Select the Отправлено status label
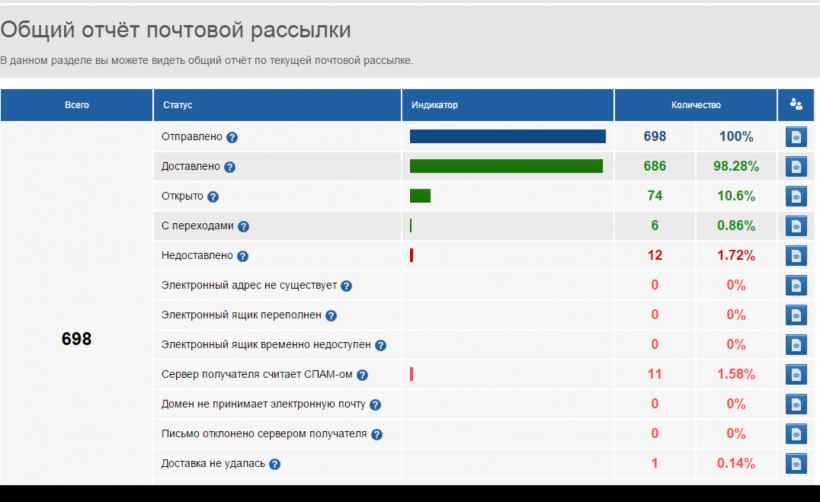 (192, 136)
